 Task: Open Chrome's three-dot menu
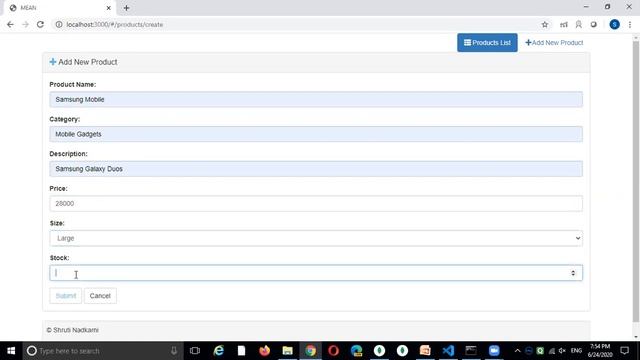630,24
